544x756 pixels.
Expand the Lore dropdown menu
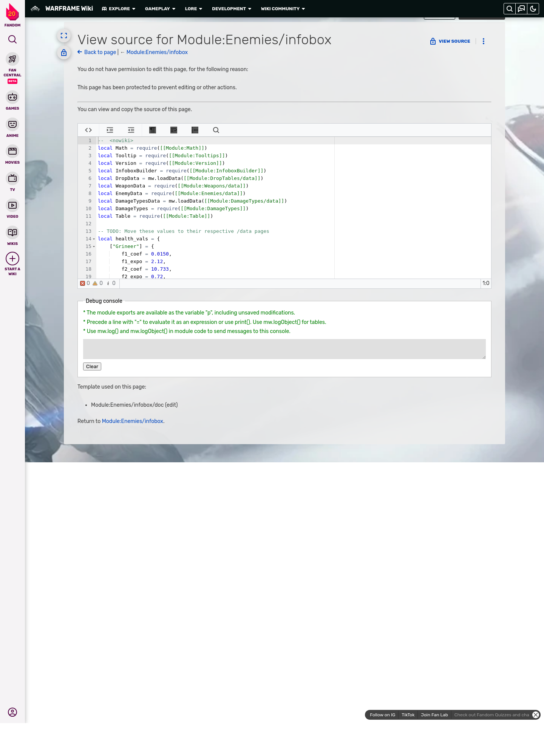coord(193,9)
